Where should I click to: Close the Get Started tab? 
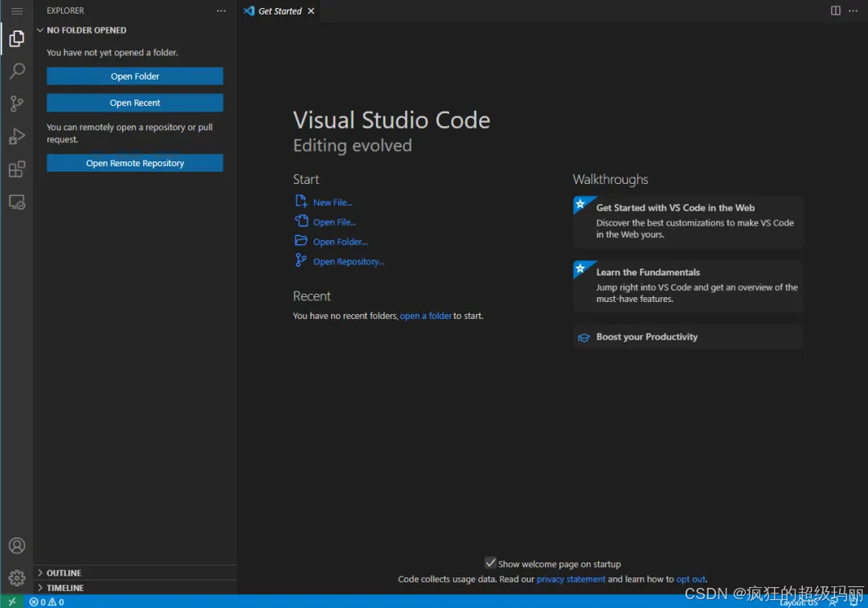[x=311, y=11]
